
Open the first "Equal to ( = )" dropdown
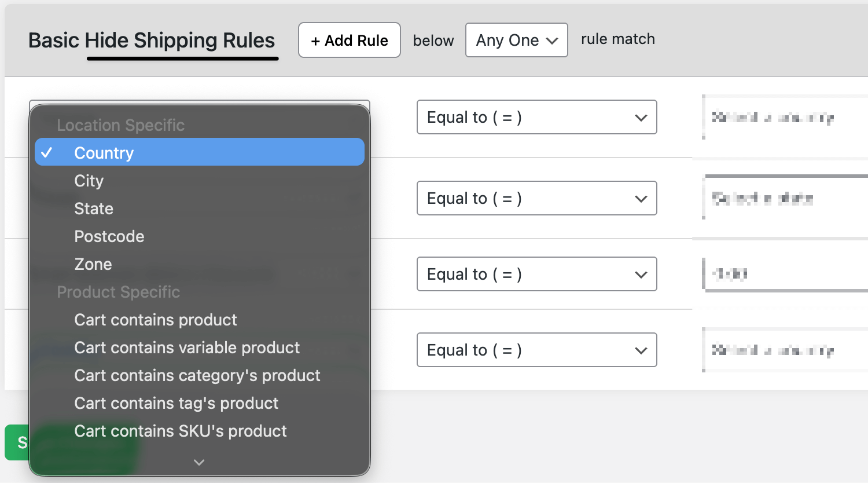(x=536, y=117)
